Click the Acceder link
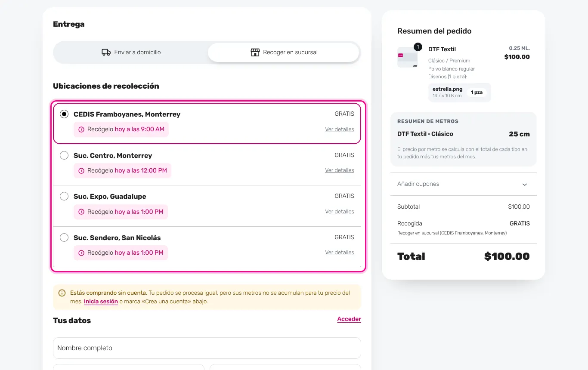This screenshot has height=370, width=588. 349,319
